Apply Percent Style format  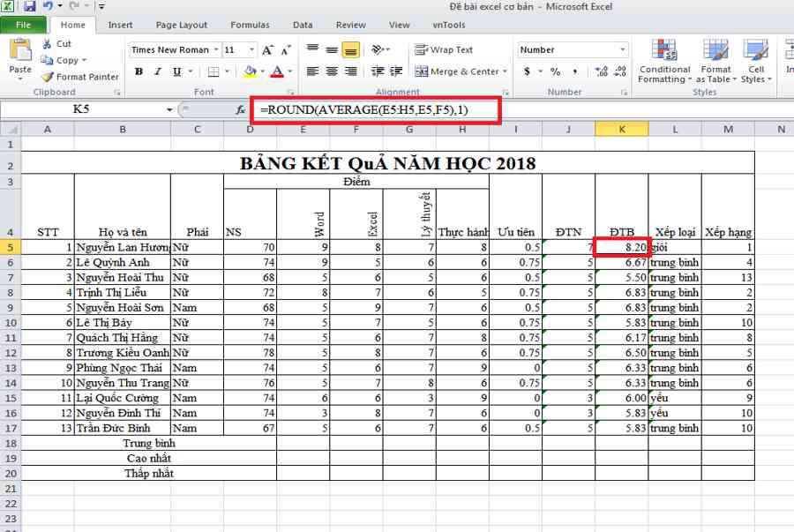(x=556, y=71)
